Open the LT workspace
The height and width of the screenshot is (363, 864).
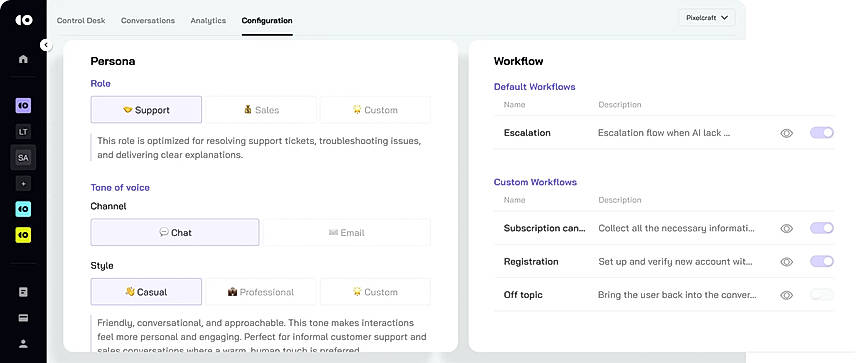pos(23,131)
